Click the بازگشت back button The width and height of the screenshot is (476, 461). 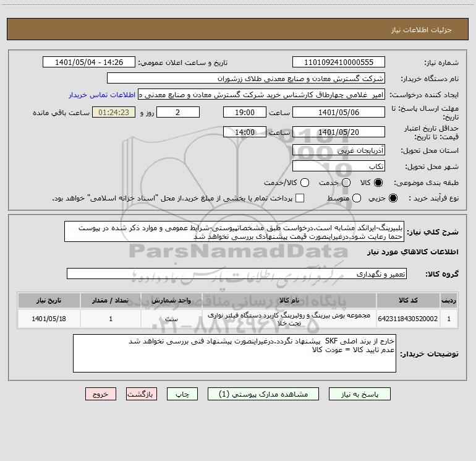coord(142,394)
